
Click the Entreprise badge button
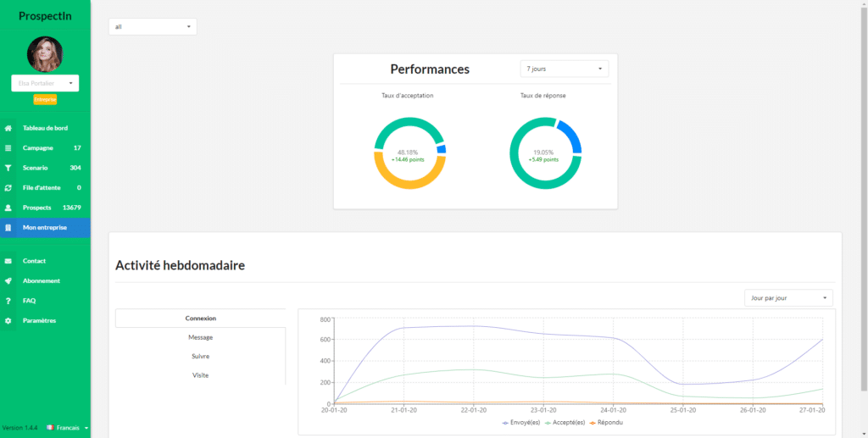[x=45, y=100]
